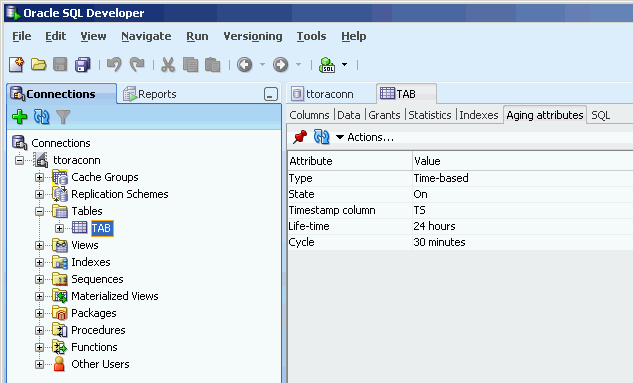This screenshot has height=383, width=633.
Task: Click the Save toolbar icon
Action: (60, 65)
